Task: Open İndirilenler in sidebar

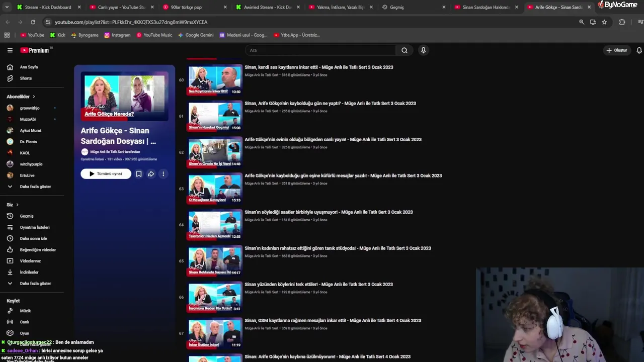Action: coord(29,272)
